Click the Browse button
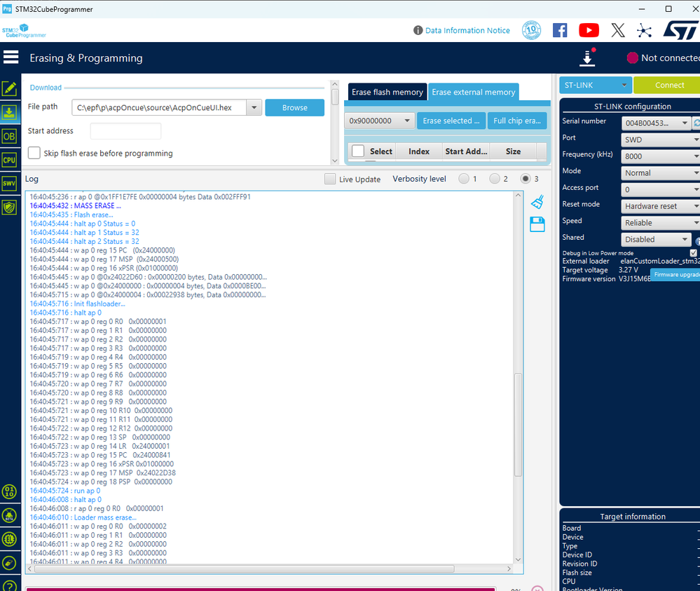Screen dimensions: 700x591 [x=294, y=108]
